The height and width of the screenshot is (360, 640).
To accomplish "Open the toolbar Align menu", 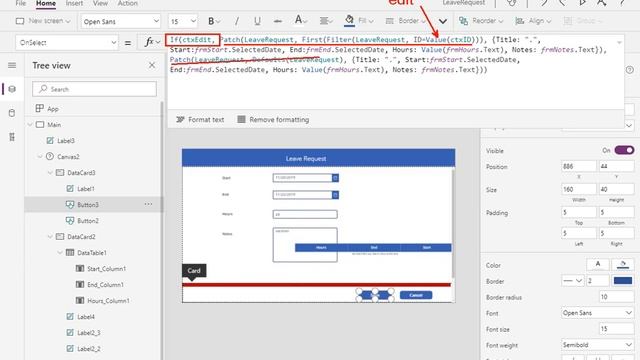I will 533,21.
